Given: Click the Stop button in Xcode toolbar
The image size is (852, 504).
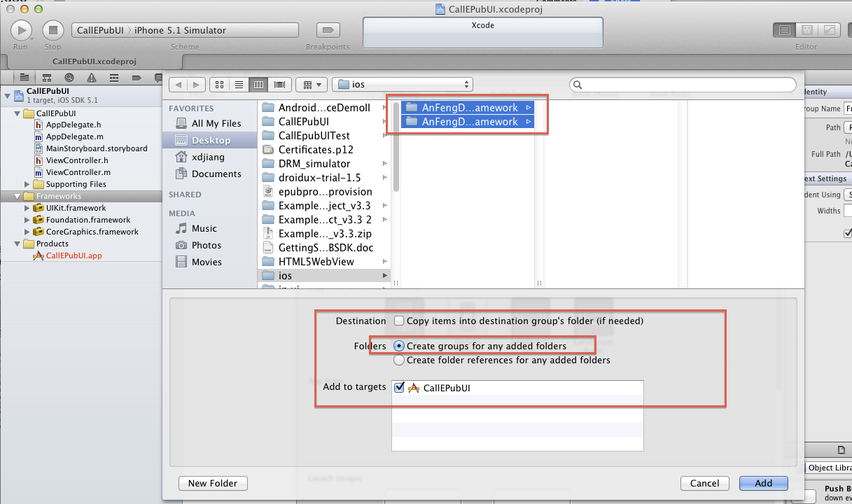Looking at the screenshot, I should [53, 30].
